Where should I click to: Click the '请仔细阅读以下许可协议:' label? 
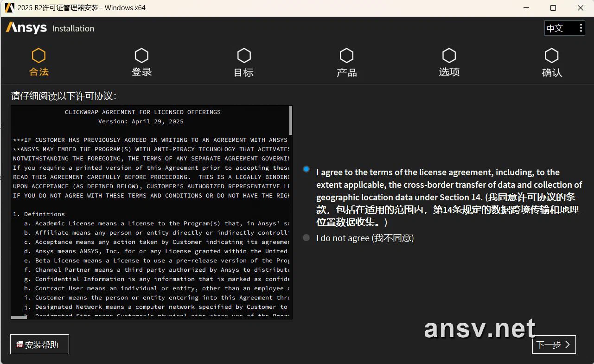click(64, 96)
